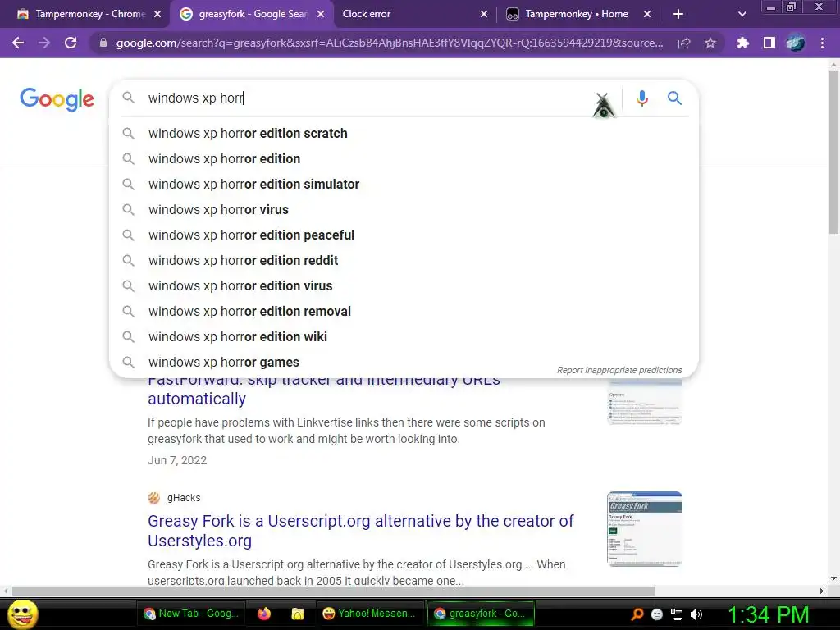Close the Clock error tab

pos(484,14)
